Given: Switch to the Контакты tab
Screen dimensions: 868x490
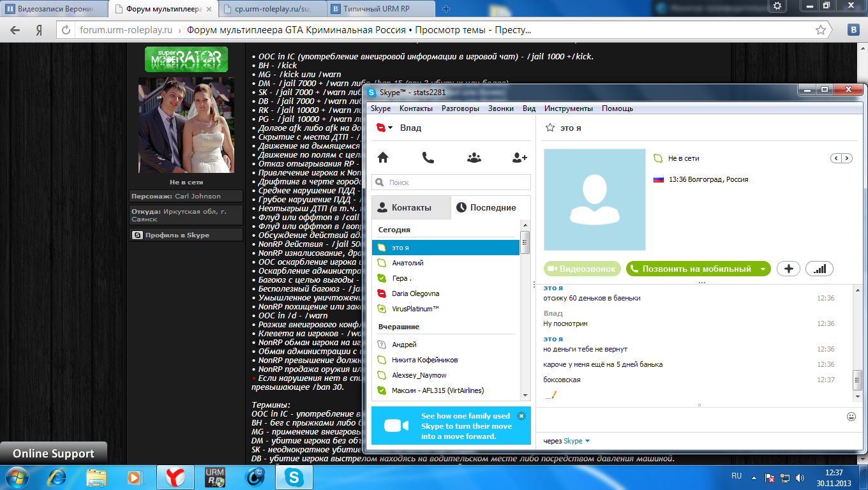Looking at the screenshot, I should [411, 207].
